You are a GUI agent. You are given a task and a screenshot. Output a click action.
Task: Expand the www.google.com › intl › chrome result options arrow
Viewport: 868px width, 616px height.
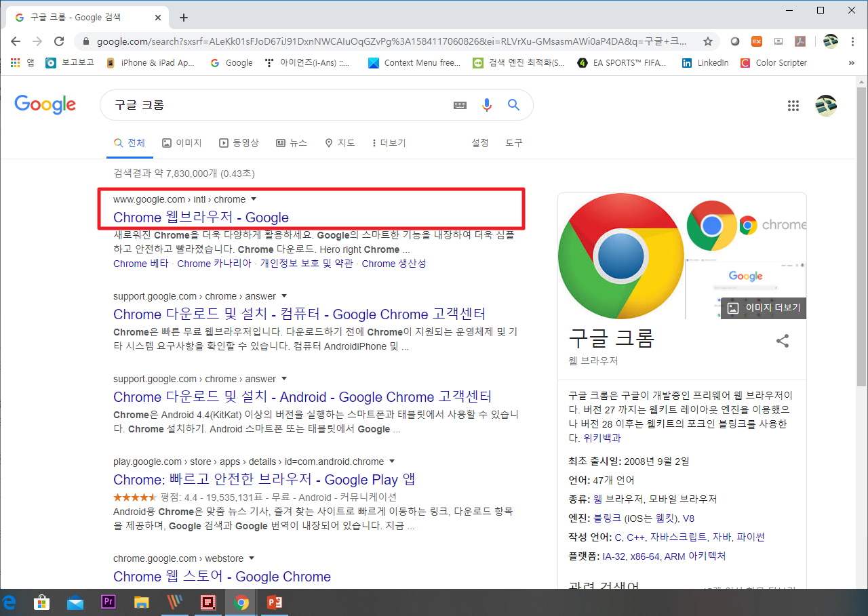254,199
